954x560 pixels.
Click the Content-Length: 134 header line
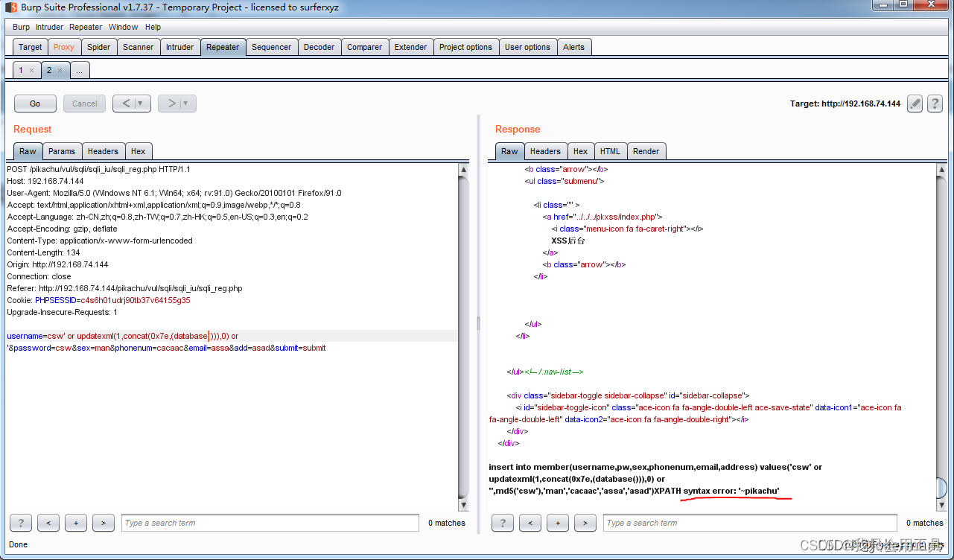43,252
